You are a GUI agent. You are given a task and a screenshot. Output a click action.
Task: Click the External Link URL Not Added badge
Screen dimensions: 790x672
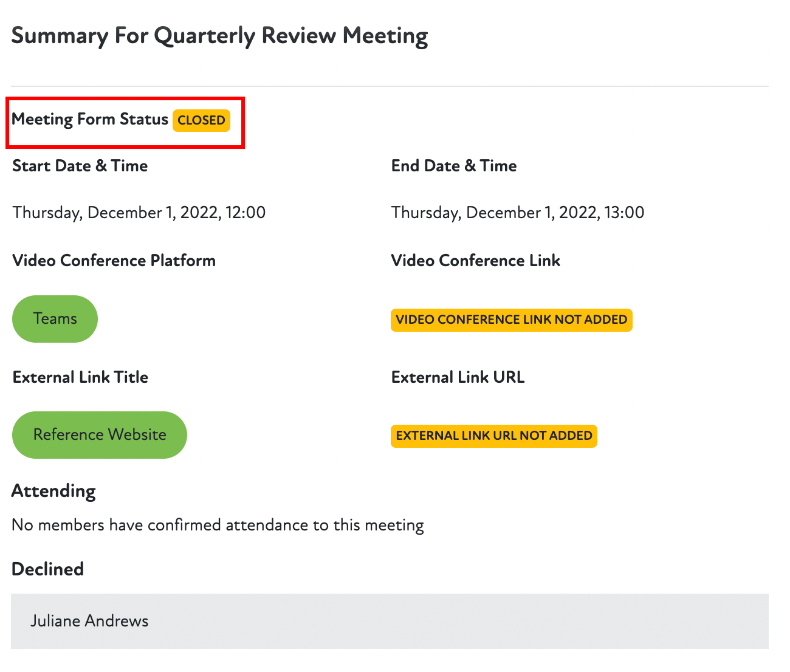[x=493, y=436]
